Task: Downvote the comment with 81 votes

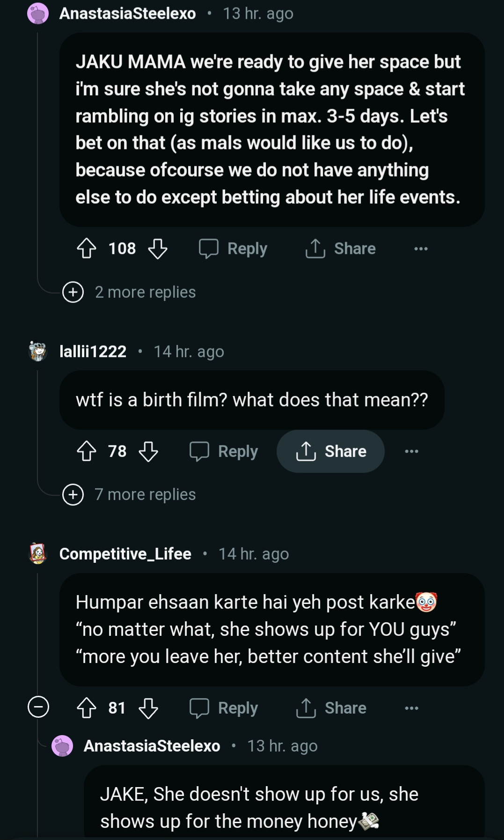Action: pos(148,708)
